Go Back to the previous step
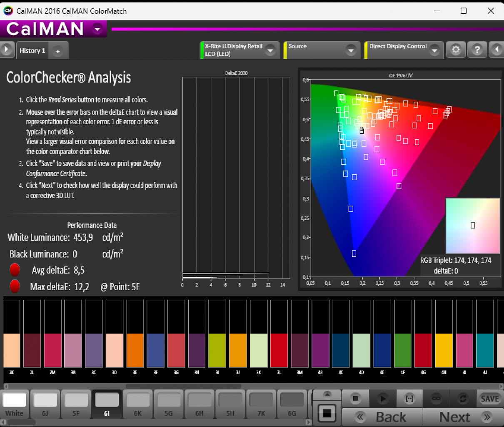 tap(382, 417)
